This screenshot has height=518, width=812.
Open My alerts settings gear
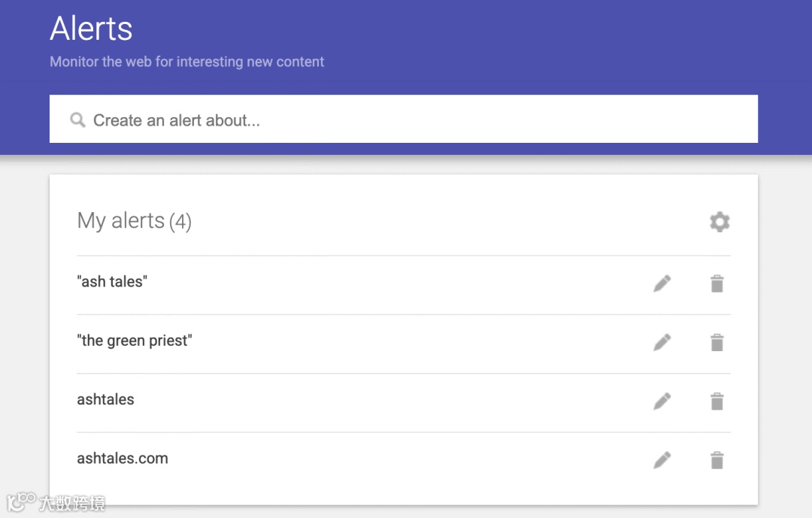(x=720, y=222)
